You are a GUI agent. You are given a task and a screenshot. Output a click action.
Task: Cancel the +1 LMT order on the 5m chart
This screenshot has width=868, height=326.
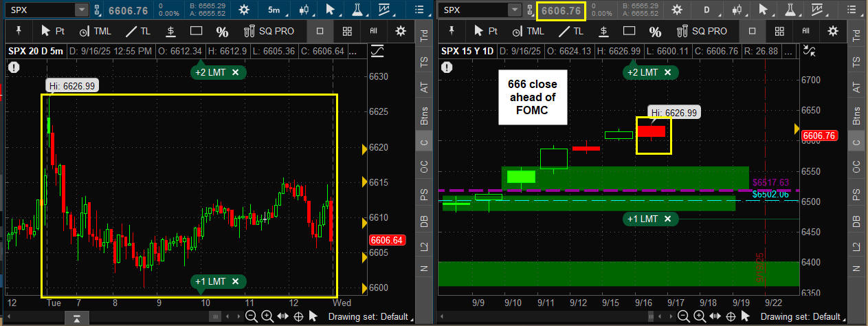click(x=235, y=281)
